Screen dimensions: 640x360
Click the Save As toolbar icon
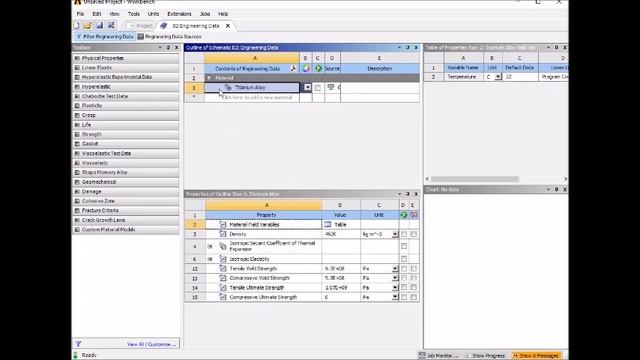point(111,26)
